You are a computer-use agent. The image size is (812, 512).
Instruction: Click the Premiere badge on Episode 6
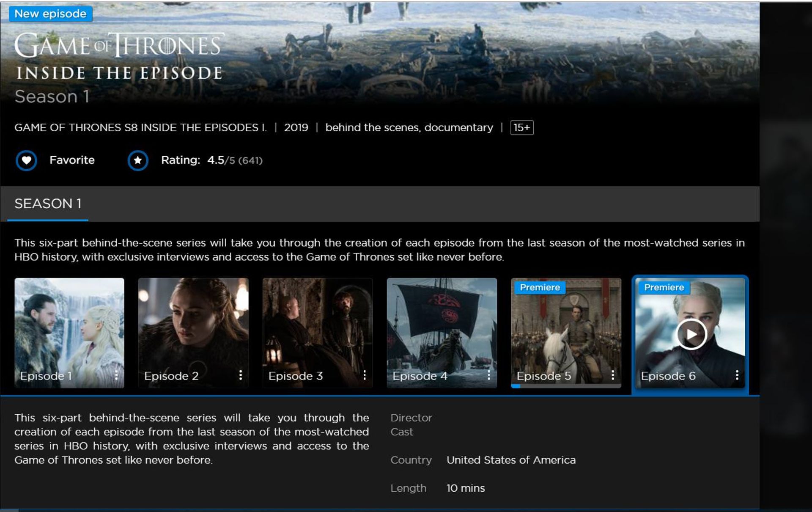pos(664,287)
